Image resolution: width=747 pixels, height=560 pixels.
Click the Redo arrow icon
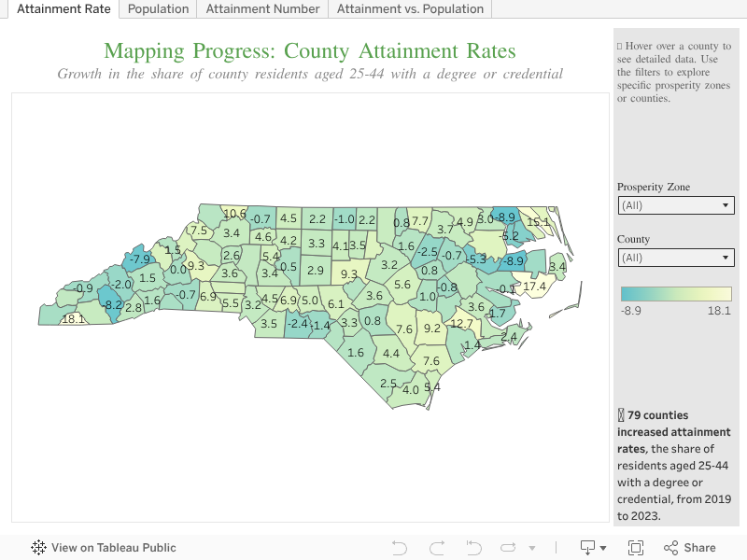436,548
